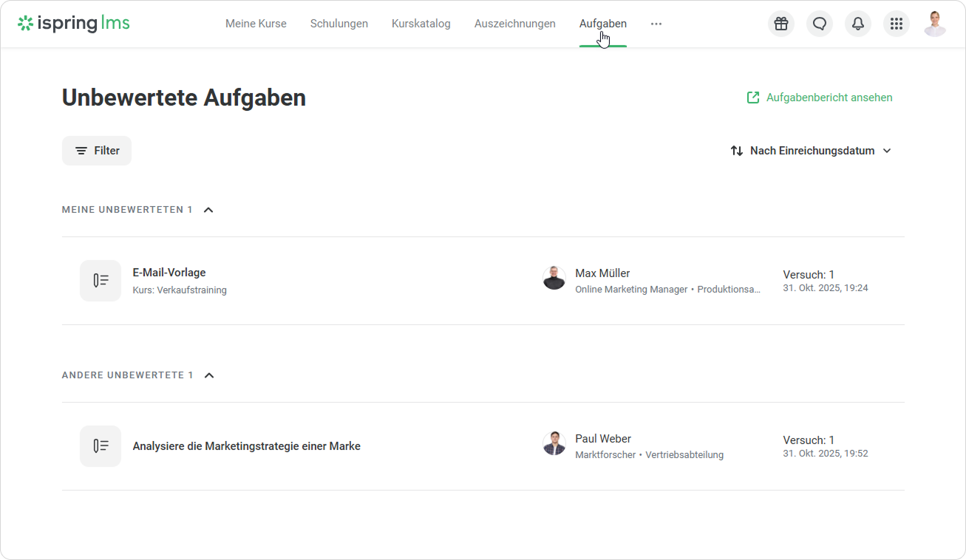
Task: Open the apps grid menu
Action: click(897, 24)
